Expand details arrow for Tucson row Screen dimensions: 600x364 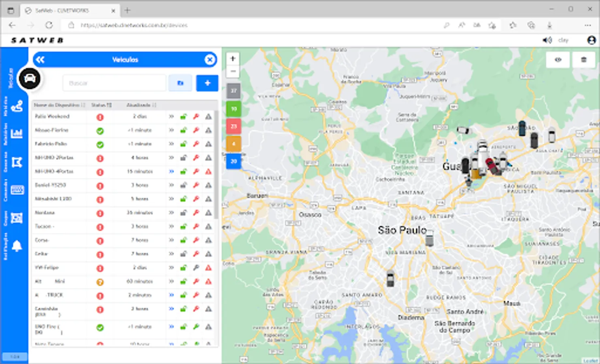(171, 226)
